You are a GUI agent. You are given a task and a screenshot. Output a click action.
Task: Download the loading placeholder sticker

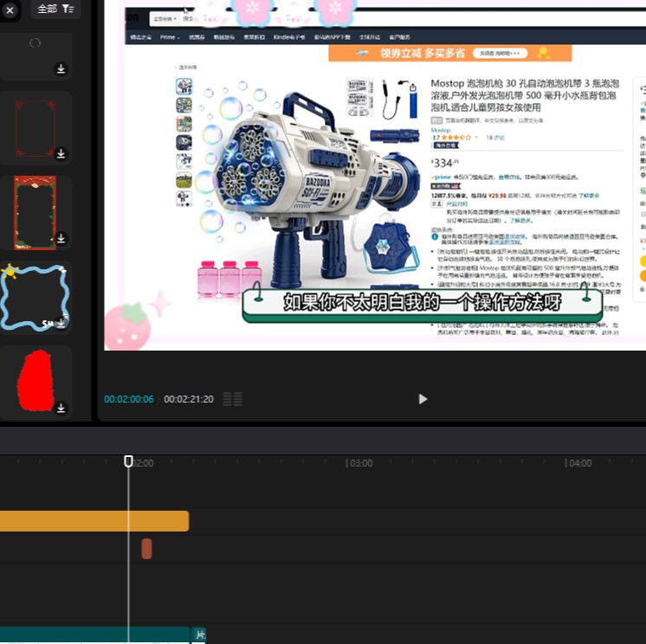(61, 68)
